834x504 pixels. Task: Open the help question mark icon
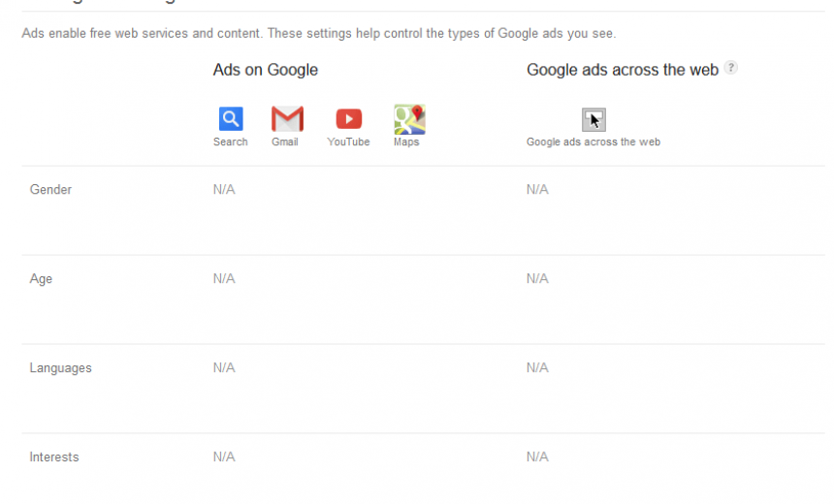tap(731, 68)
